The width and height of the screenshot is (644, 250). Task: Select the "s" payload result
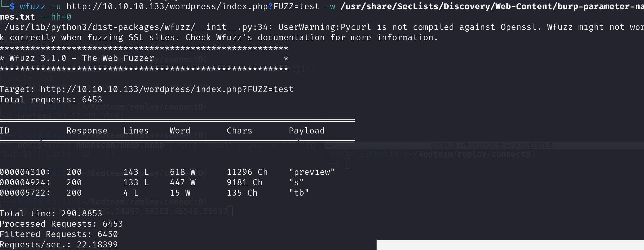(x=296, y=182)
